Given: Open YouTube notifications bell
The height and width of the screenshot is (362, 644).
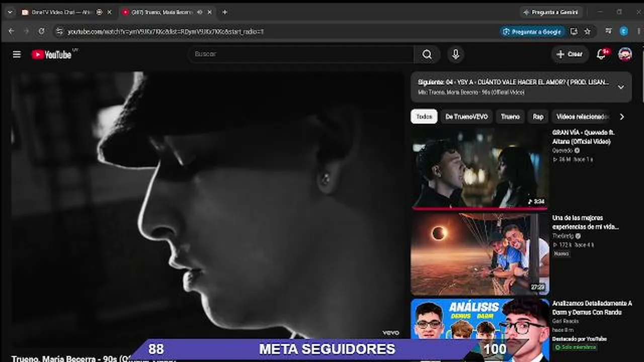Looking at the screenshot, I should (601, 54).
